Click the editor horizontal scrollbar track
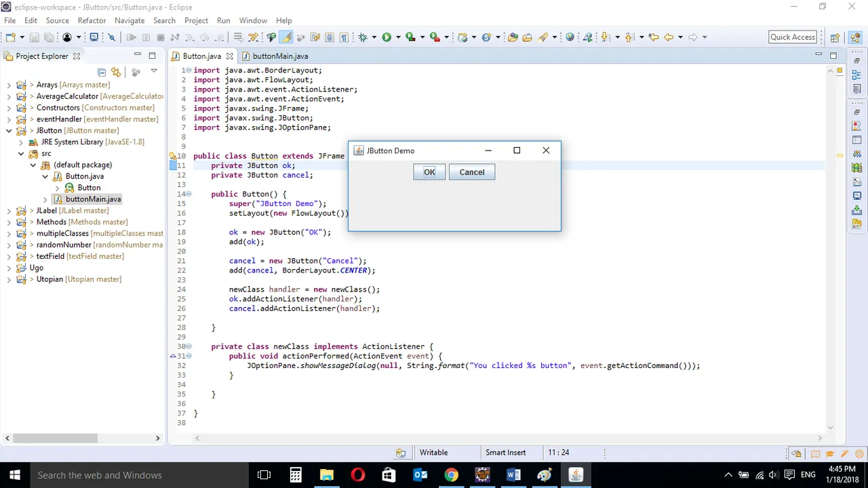The height and width of the screenshot is (488, 868). (509, 438)
